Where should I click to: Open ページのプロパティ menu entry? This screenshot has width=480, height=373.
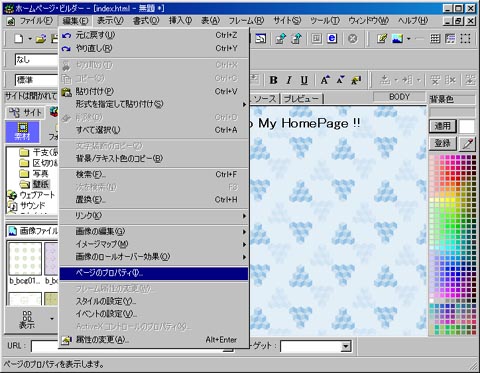[154, 273]
